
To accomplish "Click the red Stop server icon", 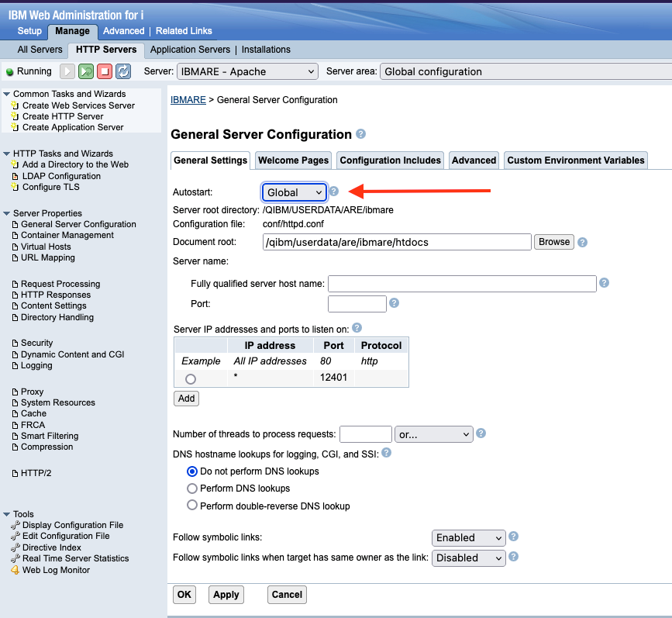I will [105, 71].
